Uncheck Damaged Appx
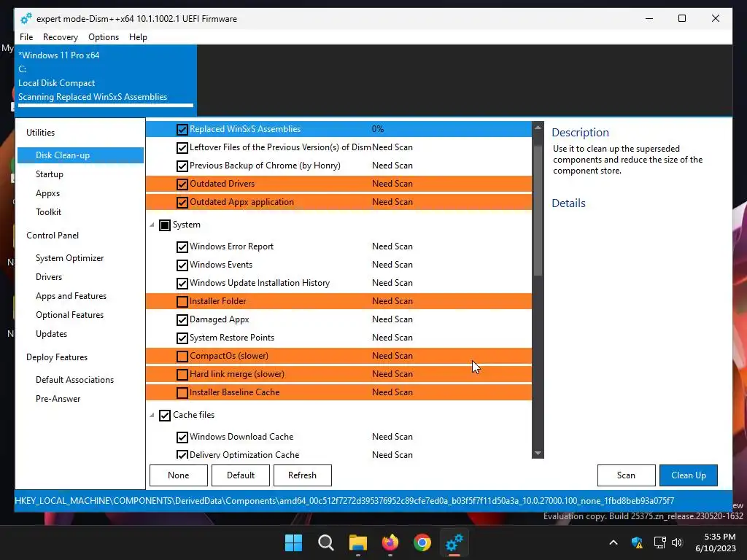The image size is (747, 560). click(x=182, y=319)
